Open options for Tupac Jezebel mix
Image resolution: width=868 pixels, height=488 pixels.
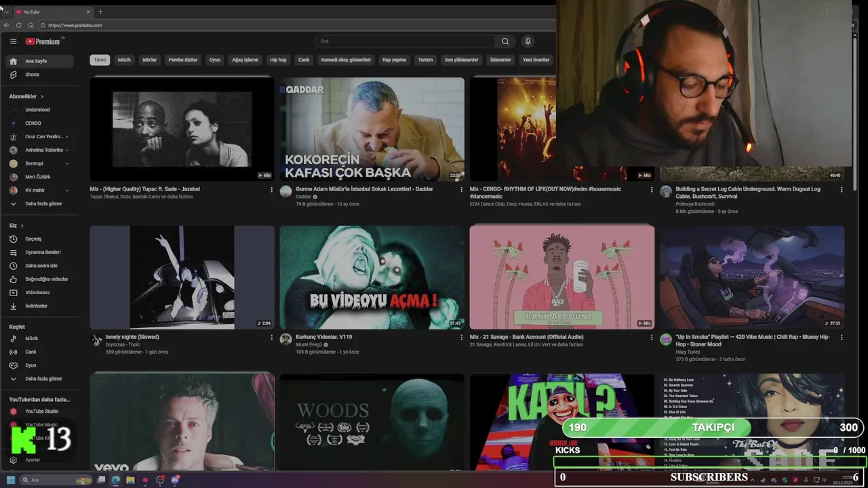pyautogui.click(x=272, y=190)
